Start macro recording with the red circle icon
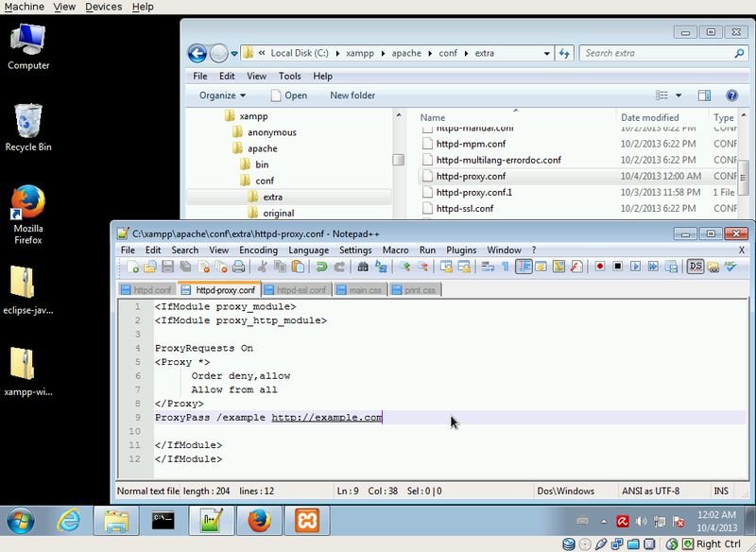 tap(598, 267)
